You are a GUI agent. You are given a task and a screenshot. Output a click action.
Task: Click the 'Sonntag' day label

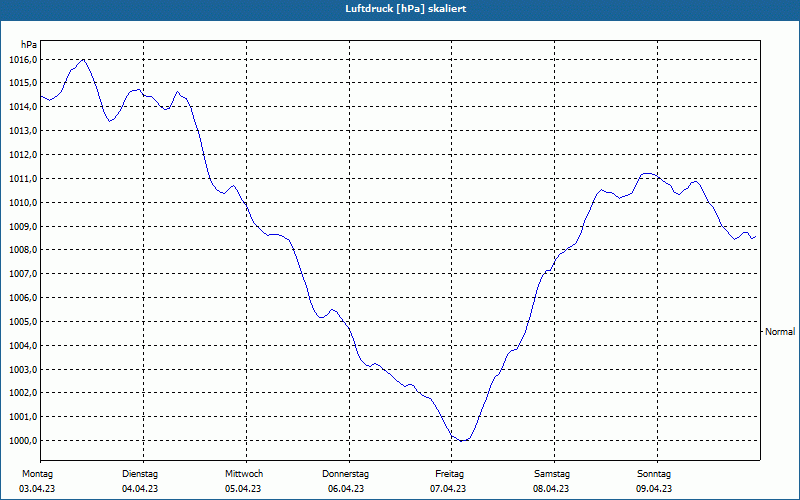[x=654, y=474]
